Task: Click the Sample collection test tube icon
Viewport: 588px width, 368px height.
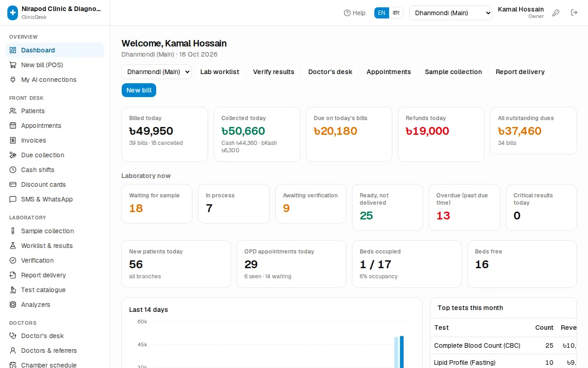Action: (13, 231)
